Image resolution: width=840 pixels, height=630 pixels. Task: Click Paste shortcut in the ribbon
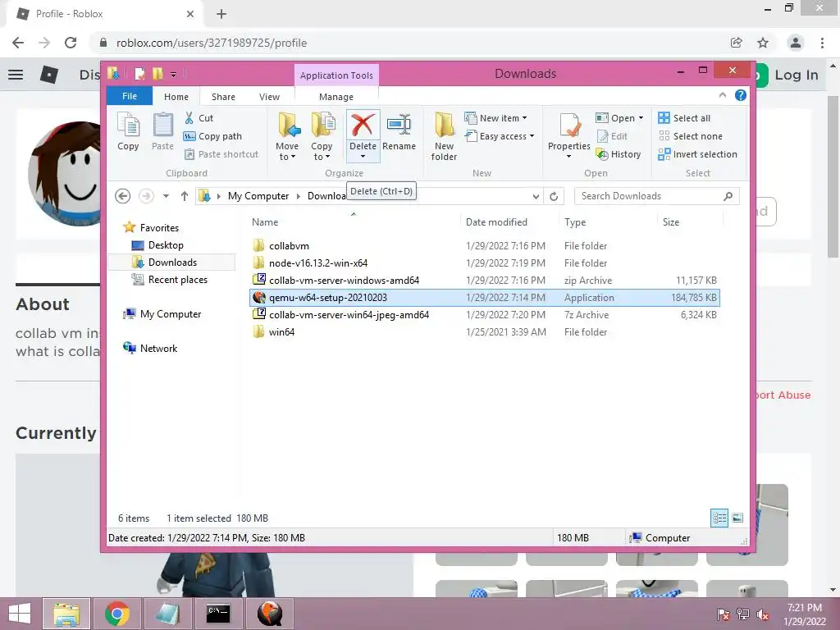pos(221,154)
